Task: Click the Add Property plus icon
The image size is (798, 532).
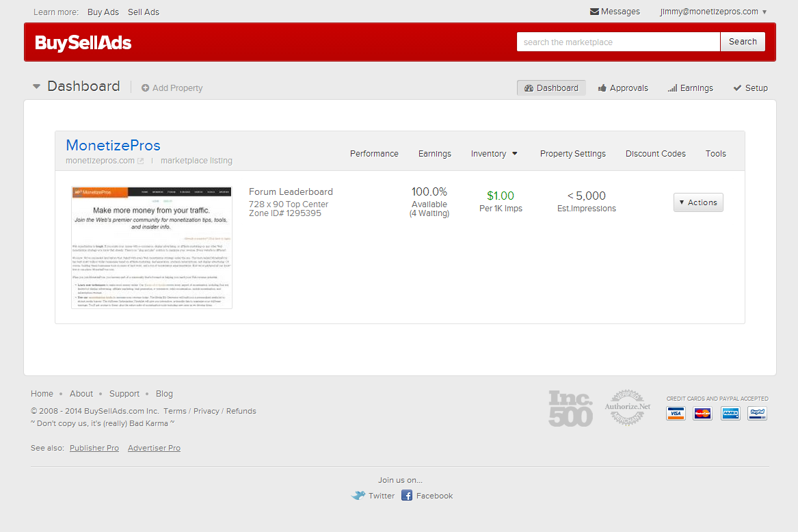Action: (145, 88)
